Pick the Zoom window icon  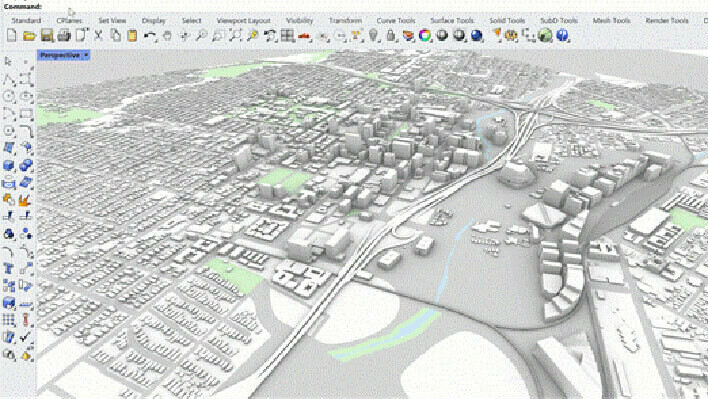[x=218, y=35]
